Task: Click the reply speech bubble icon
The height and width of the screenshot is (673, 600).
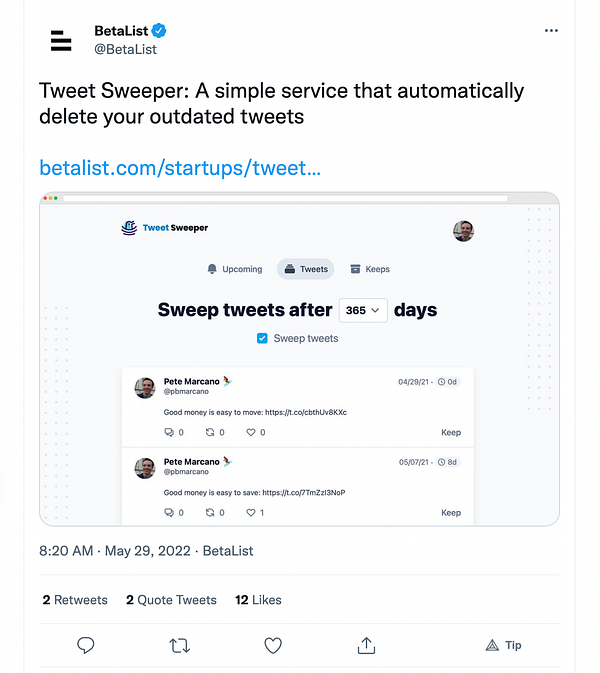Action: [x=86, y=645]
